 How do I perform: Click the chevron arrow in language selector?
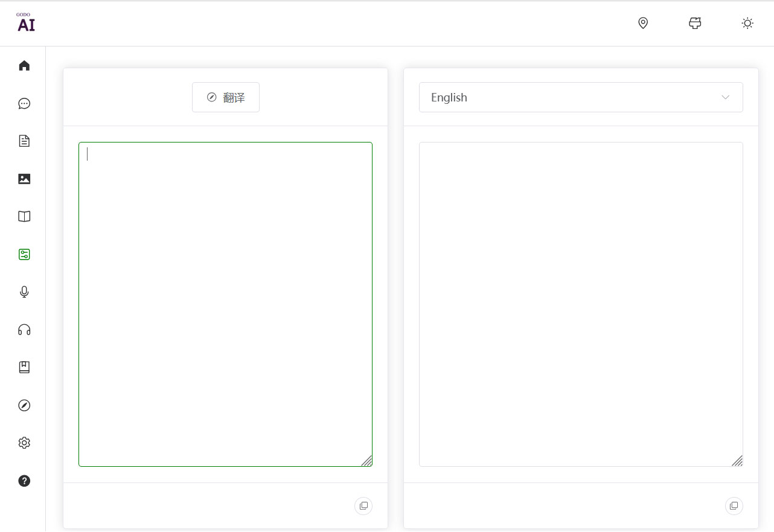pyautogui.click(x=726, y=97)
